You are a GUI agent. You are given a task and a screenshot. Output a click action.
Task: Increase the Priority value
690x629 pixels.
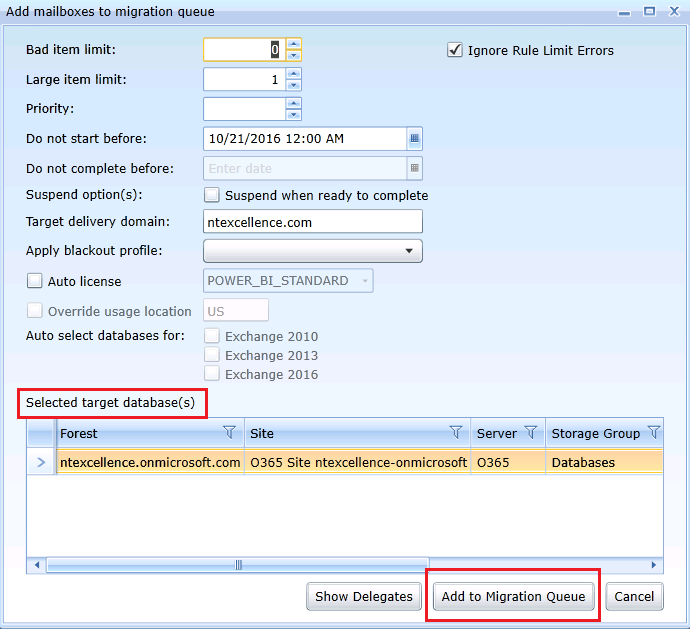[294, 103]
